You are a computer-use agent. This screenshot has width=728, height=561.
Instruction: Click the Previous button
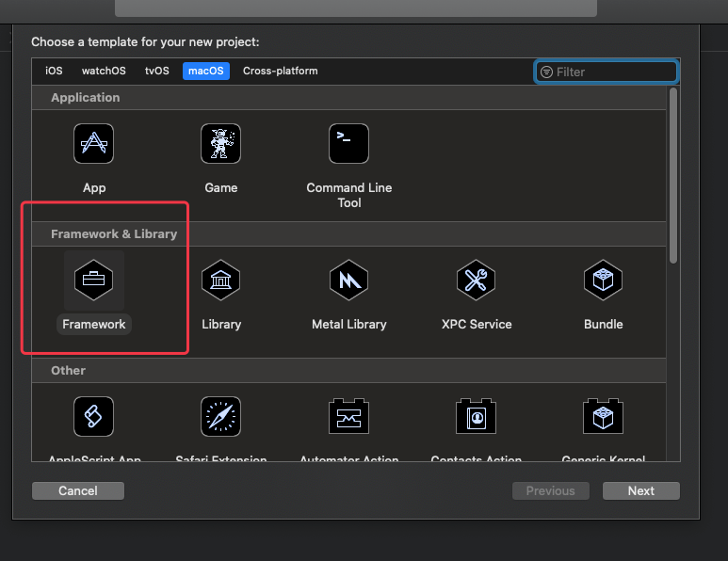tap(551, 491)
